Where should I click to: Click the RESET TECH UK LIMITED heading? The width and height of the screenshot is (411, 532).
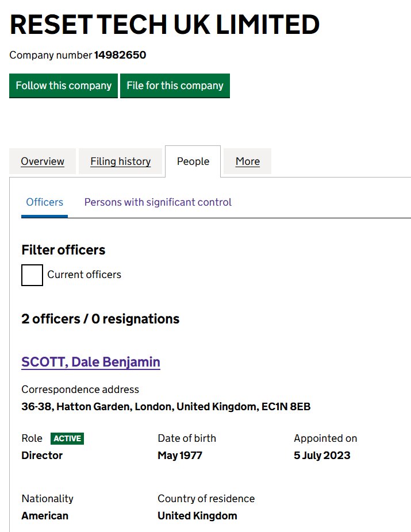coord(164,25)
